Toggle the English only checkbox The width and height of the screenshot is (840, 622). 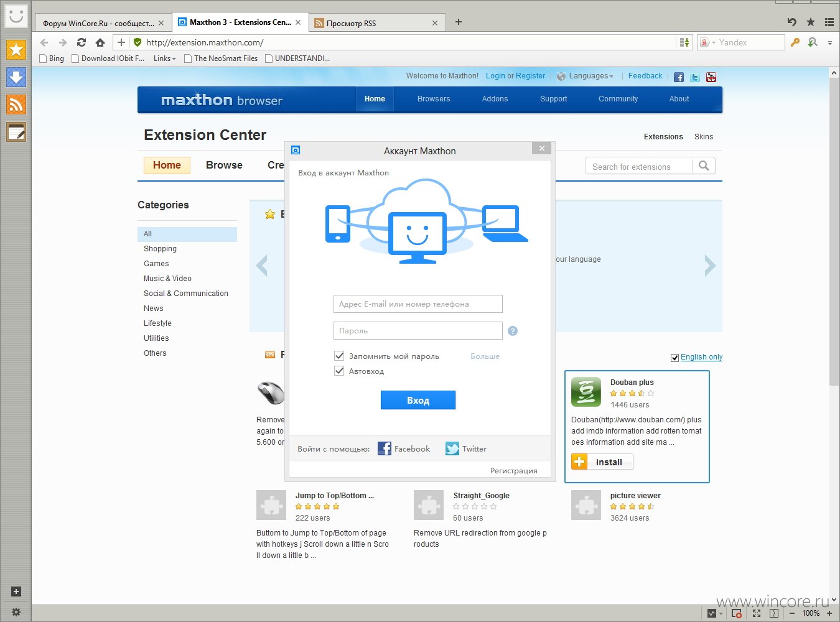point(674,358)
